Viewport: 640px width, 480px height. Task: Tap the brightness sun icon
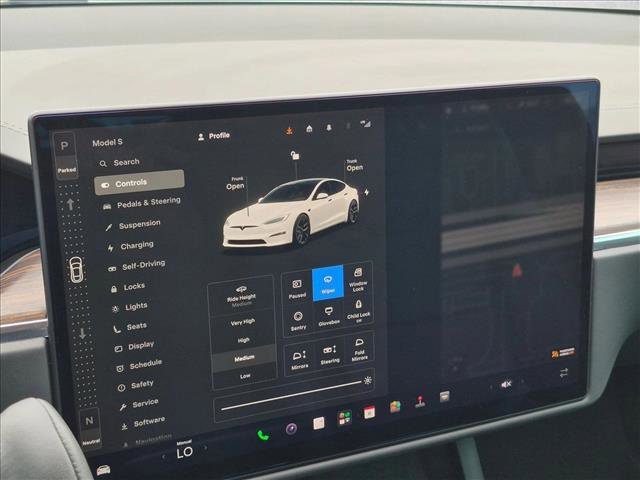pos(368,380)
